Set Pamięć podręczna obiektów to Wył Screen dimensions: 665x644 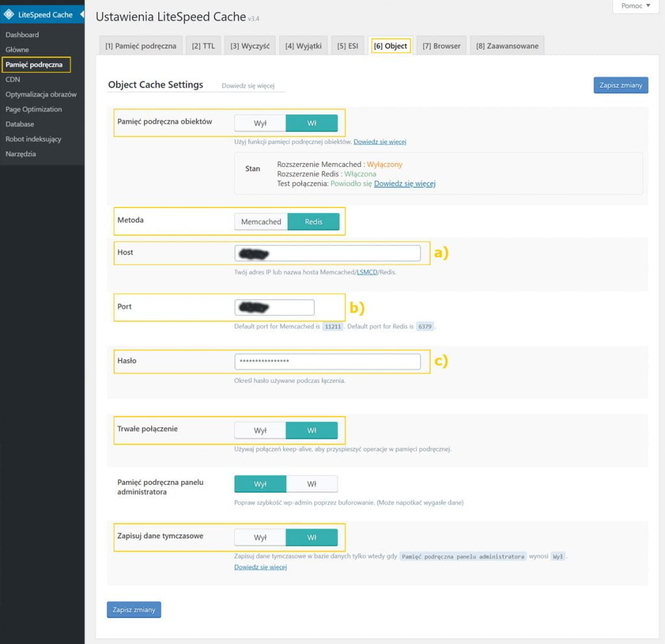click(260, 123)
